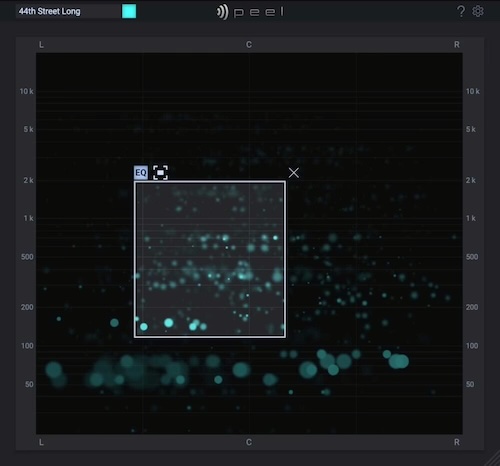Click the bottom-right resize corner grip
This screenshot has width=500, height=466.
click(494, 460)
